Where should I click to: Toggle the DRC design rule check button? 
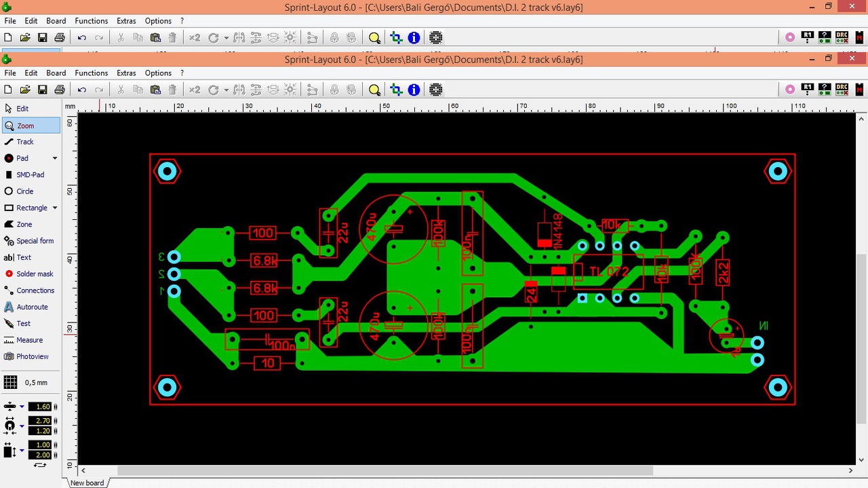coord(842,89)
